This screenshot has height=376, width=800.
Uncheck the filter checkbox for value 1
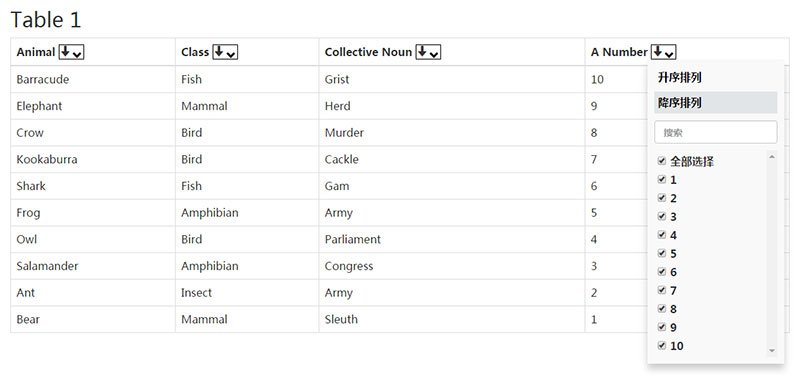[662, 180]
